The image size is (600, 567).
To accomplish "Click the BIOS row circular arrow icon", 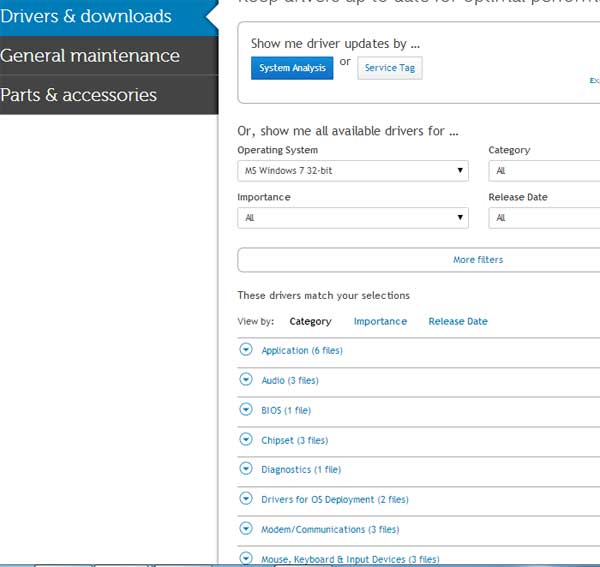I will [246, 410].
